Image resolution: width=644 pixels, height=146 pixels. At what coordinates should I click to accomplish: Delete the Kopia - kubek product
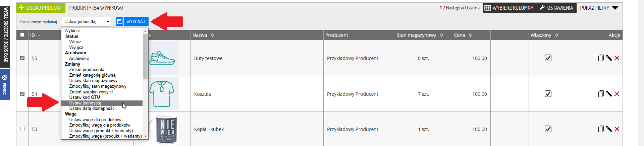(x=617, y=129)
